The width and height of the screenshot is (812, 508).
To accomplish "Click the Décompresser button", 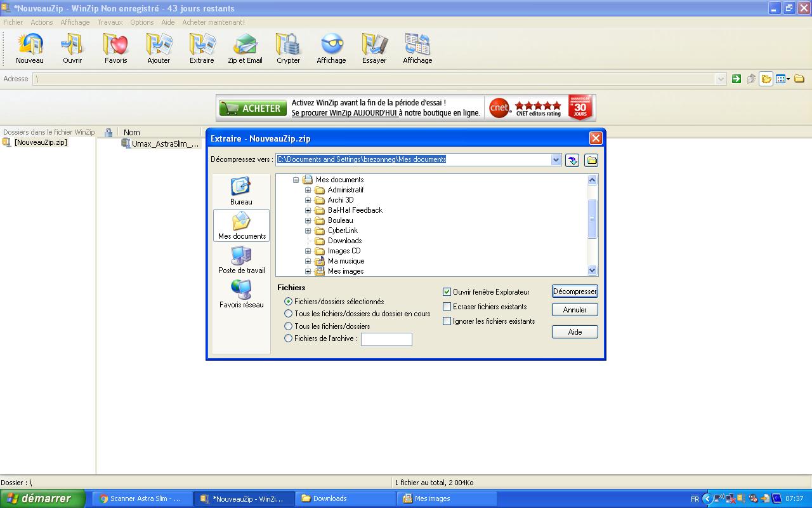I will tap(575, 291).
